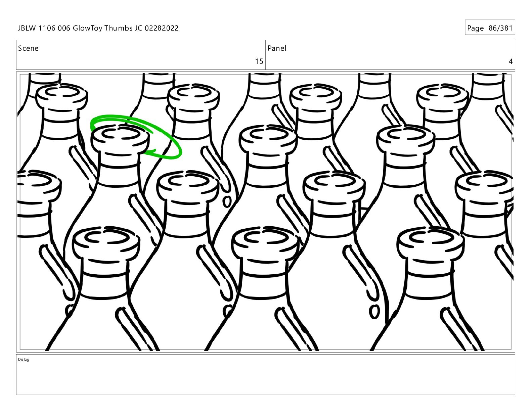532x411 pixels.
Task: Click the cap of the front bottom-left bottle
Action: coord(106,243)
